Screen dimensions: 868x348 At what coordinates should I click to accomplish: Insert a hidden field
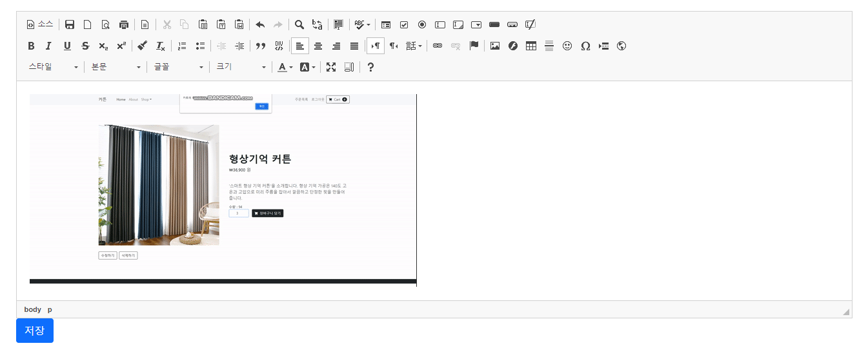point(530,24)
